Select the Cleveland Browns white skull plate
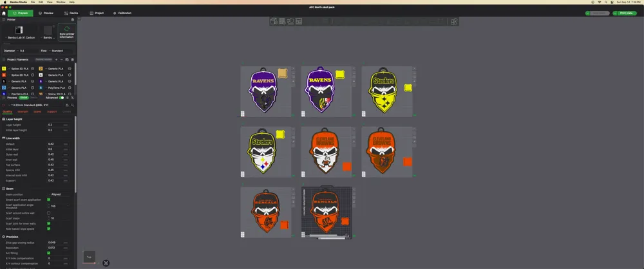644x269 pixels. 326,152
